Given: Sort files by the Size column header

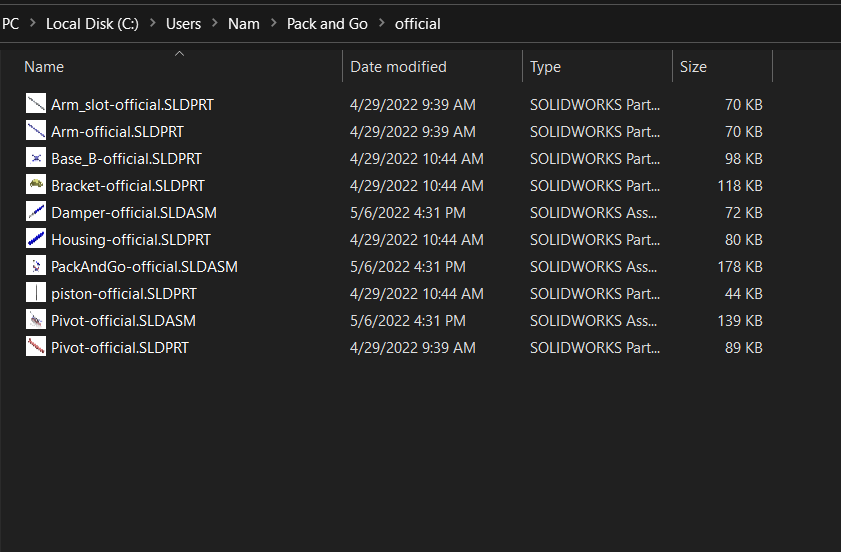Looking at the screenshot, I should click(x=694, y=67).
